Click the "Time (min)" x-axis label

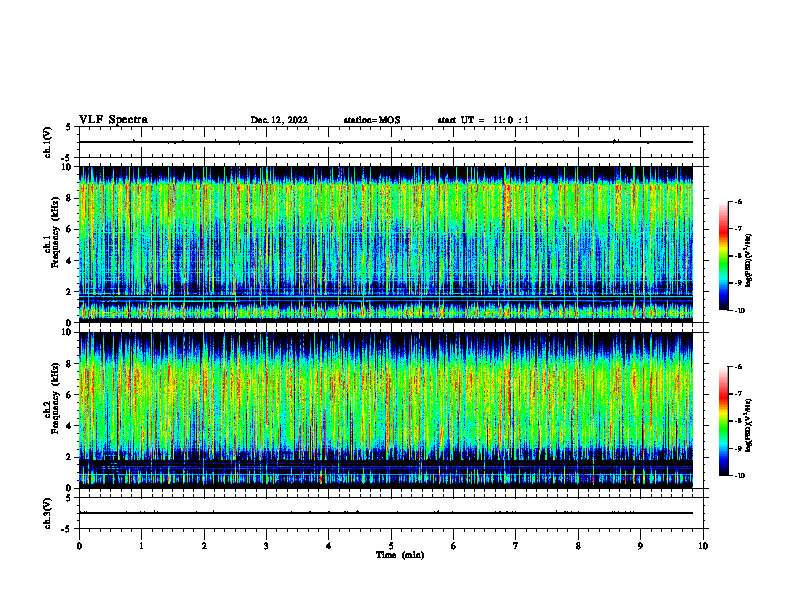(400, 555)
